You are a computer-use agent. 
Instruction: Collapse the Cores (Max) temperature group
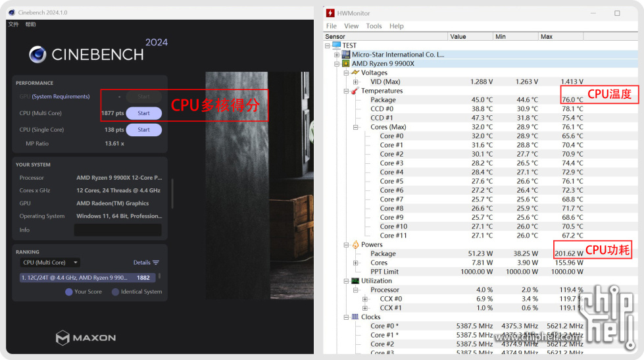pos(356,127)
